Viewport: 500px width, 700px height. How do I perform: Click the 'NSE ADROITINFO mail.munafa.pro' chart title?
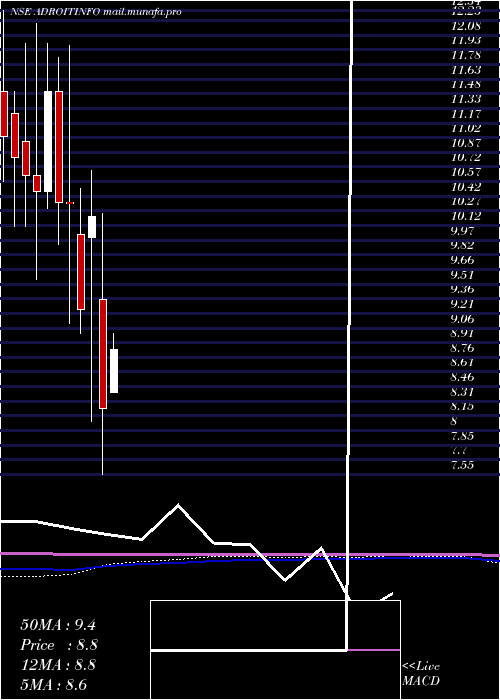pos(96,12)
